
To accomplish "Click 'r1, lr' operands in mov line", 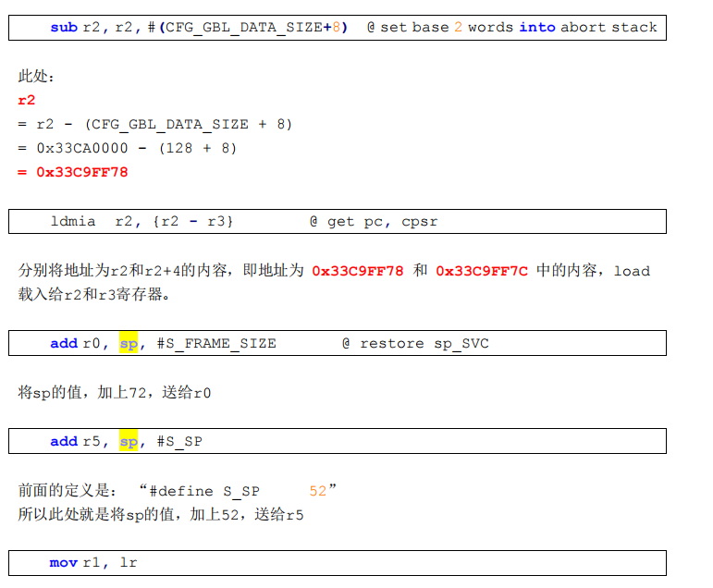I will click(110, 563).
